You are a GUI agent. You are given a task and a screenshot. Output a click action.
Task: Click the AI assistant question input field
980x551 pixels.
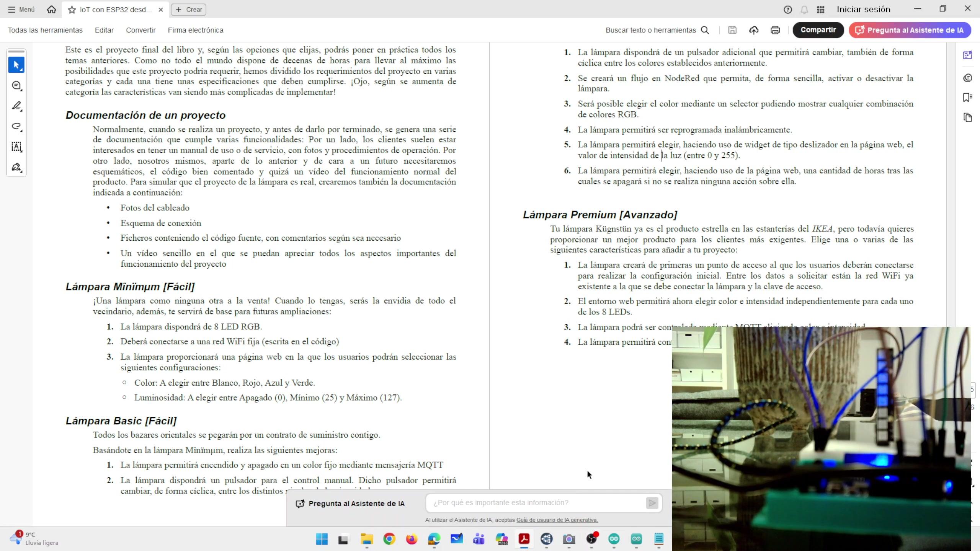point(536,503)
